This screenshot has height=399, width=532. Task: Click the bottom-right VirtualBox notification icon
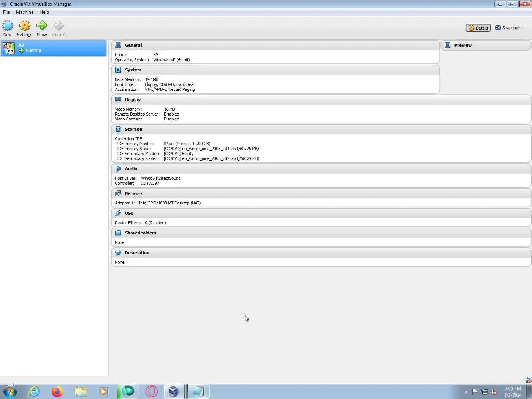tap(528, 380)
